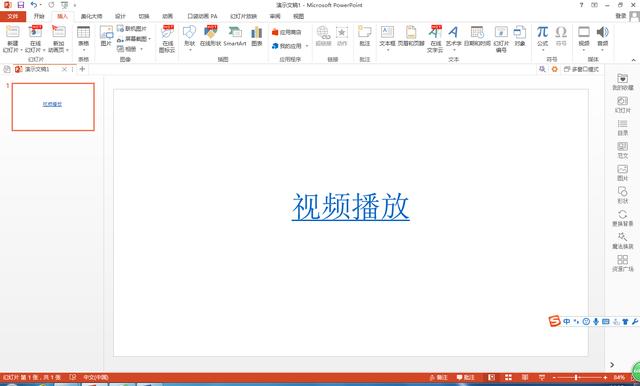Insert a SmartArt graphic
Image resolution: width=640 pixels, height=386 pixels.
point(235,36)
